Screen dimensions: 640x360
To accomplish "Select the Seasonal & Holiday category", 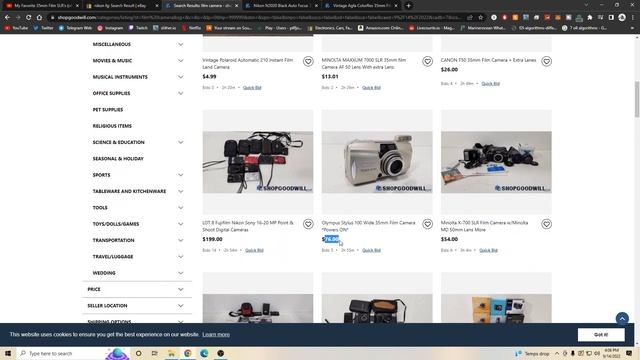I will pos(118,158).
